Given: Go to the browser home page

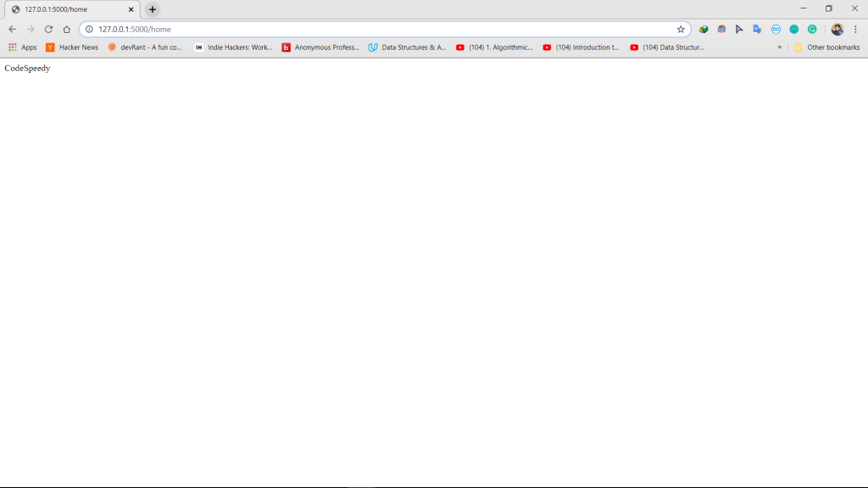Looking at the screenshot, I should click(66, 29).
